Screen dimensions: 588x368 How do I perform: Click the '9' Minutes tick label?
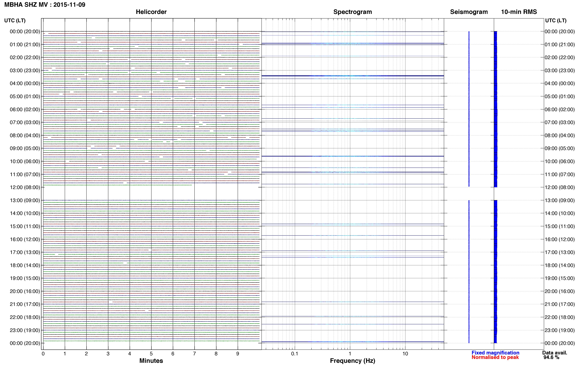click(x=238, y=354)
